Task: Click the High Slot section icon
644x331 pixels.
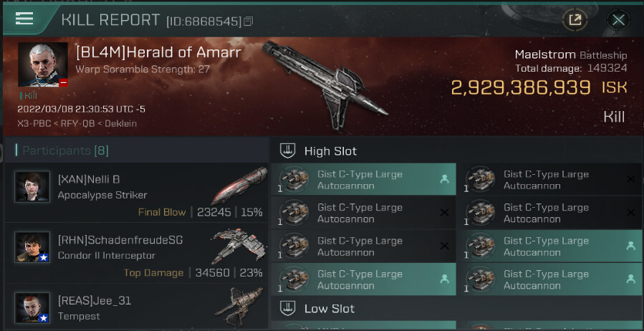Action: 287,151
